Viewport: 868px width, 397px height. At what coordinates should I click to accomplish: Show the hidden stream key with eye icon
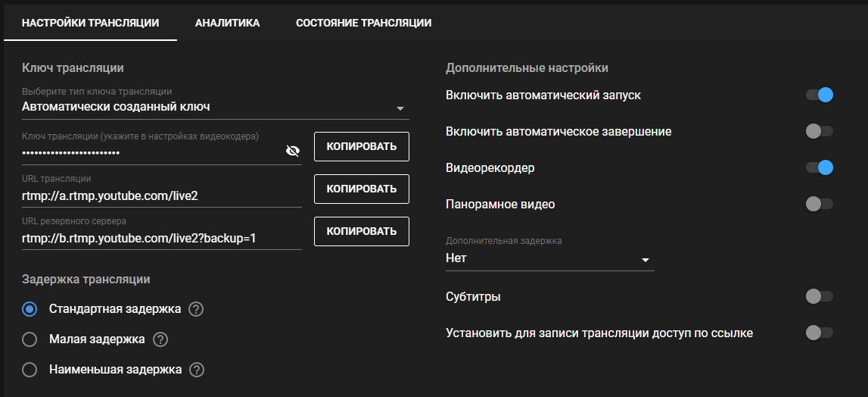click(292, 151)
